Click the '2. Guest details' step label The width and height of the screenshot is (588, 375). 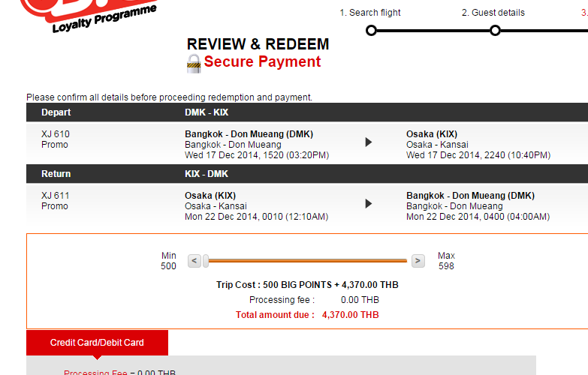coord(493,13)
